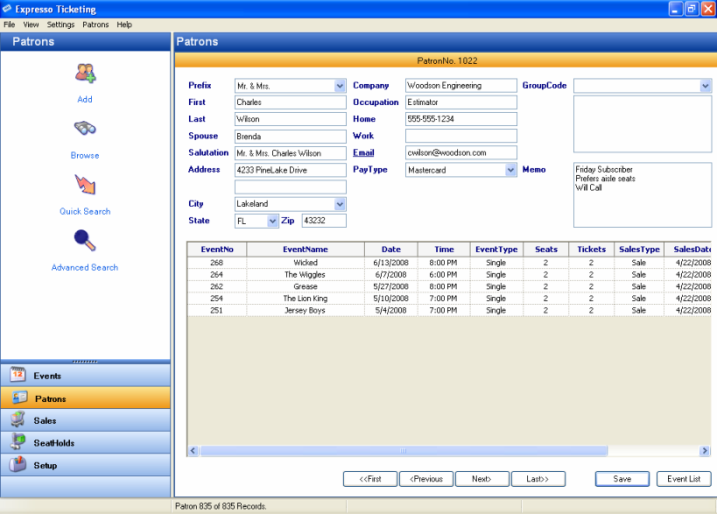The image size is (717, 514).
Task: Save the patron record
Action: (x=622, y=479)
